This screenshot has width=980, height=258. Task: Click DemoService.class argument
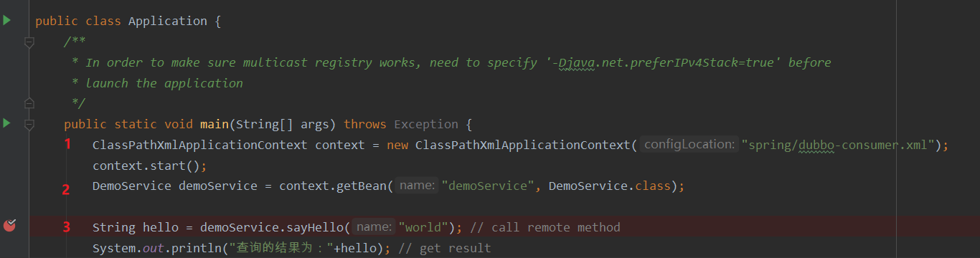pos(609,186)
